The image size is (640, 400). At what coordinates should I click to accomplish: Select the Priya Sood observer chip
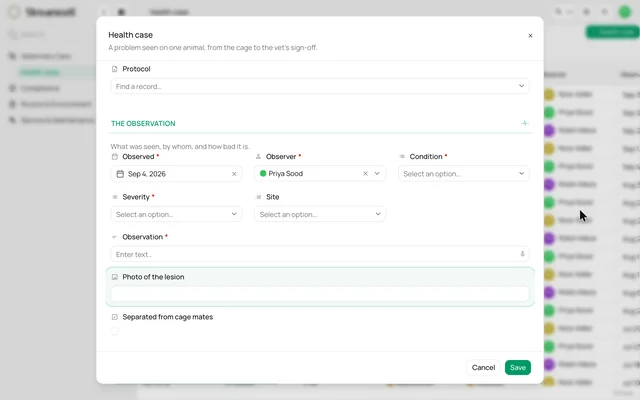(282, 173)
